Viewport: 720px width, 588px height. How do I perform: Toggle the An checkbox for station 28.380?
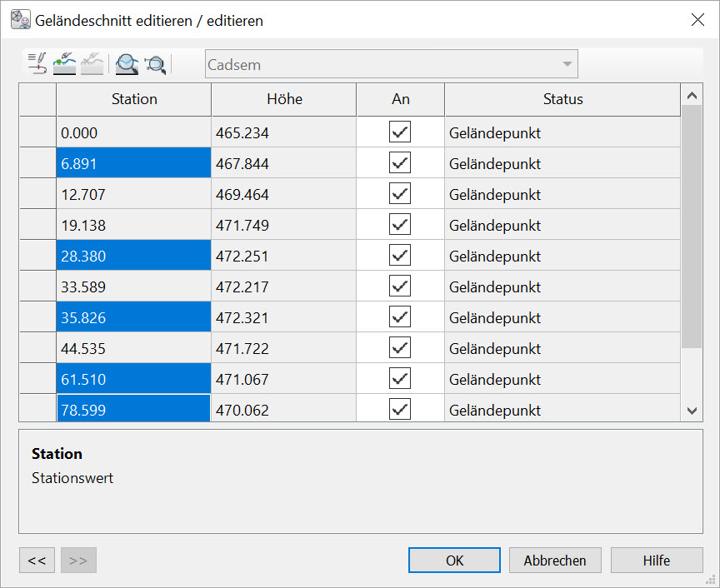pyautogui.click(x=400, y=256)
